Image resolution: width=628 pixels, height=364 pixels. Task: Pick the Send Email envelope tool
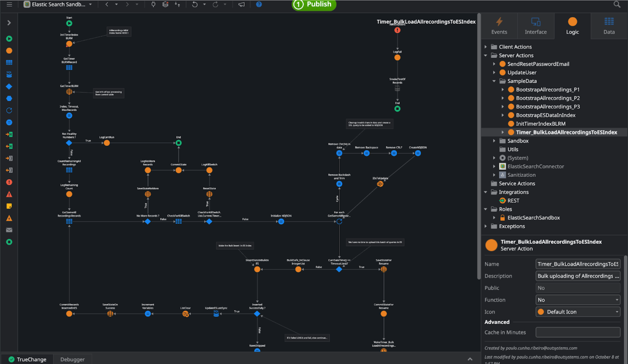coord(9,230)
